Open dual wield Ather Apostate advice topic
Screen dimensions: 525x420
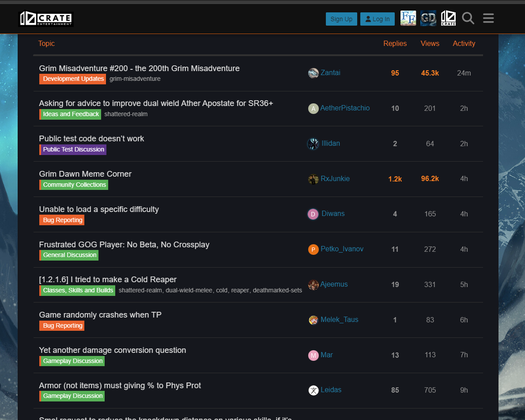pyautogui.click(x=156, y=103)
